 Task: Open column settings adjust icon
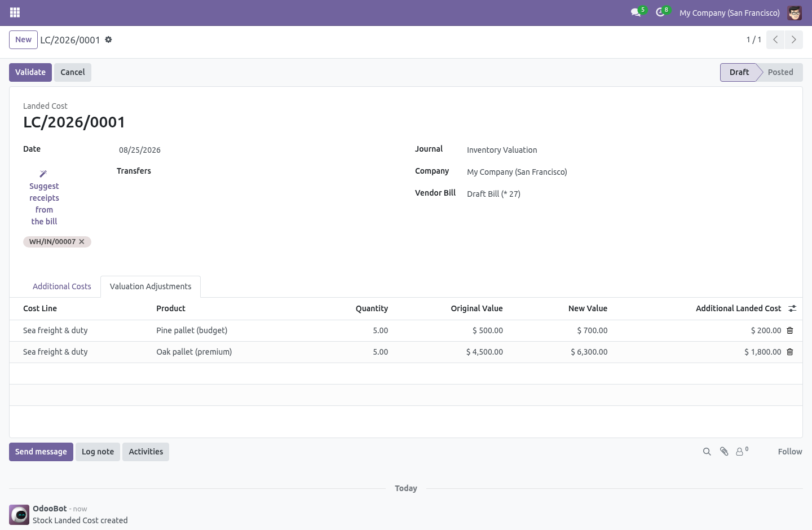tap(792, 308)
